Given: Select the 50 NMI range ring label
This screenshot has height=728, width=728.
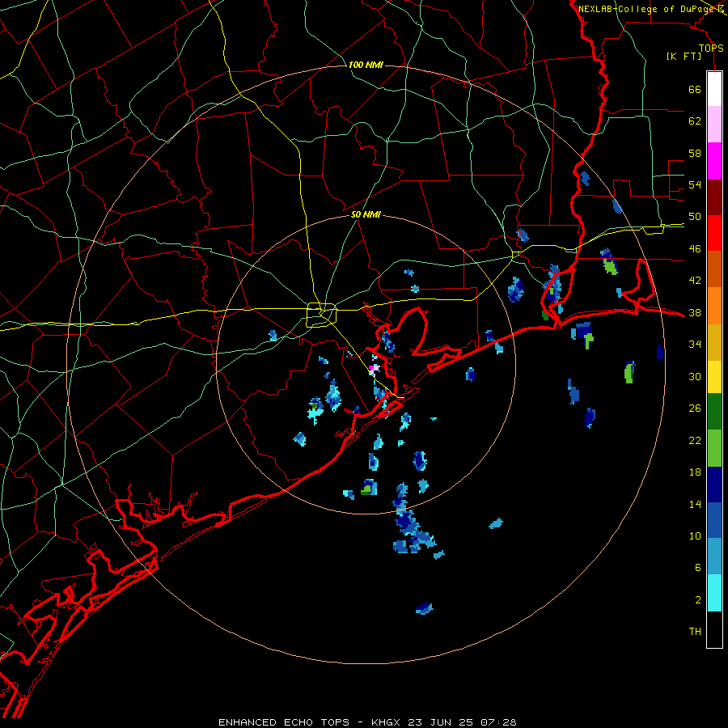Looking at the screenshot, I should tap(366, 214).
